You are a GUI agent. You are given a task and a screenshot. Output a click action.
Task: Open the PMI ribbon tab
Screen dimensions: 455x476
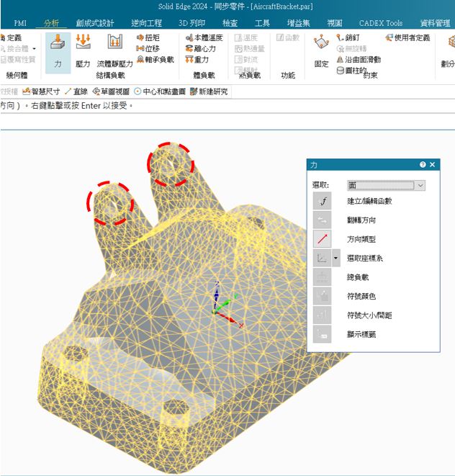20,23
